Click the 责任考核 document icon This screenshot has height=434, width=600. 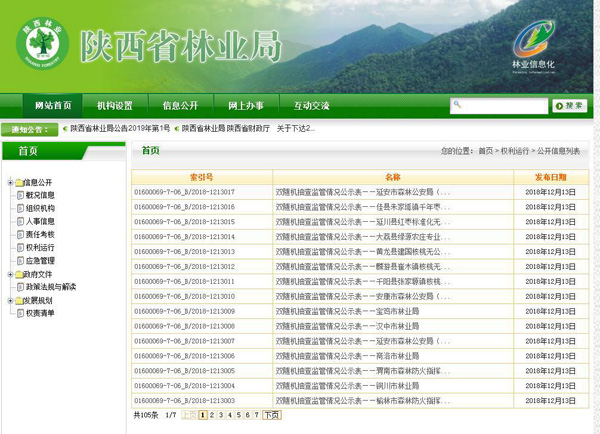pos(18,234)
